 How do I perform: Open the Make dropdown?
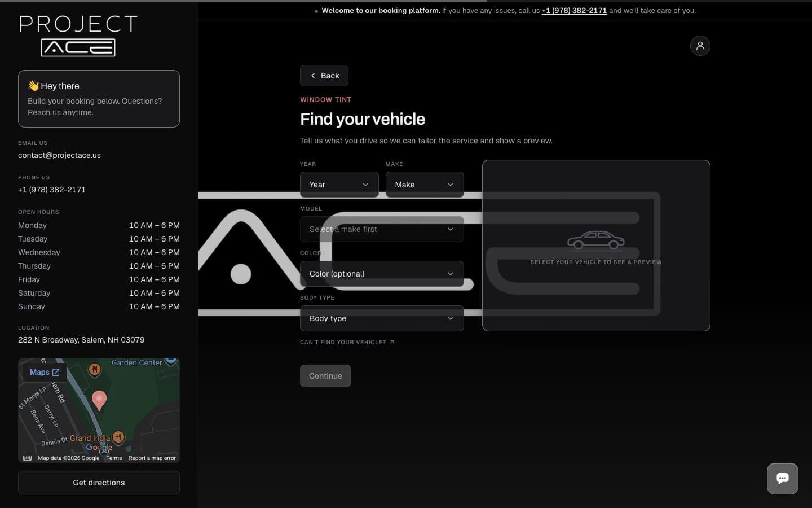tap(425, 185)
